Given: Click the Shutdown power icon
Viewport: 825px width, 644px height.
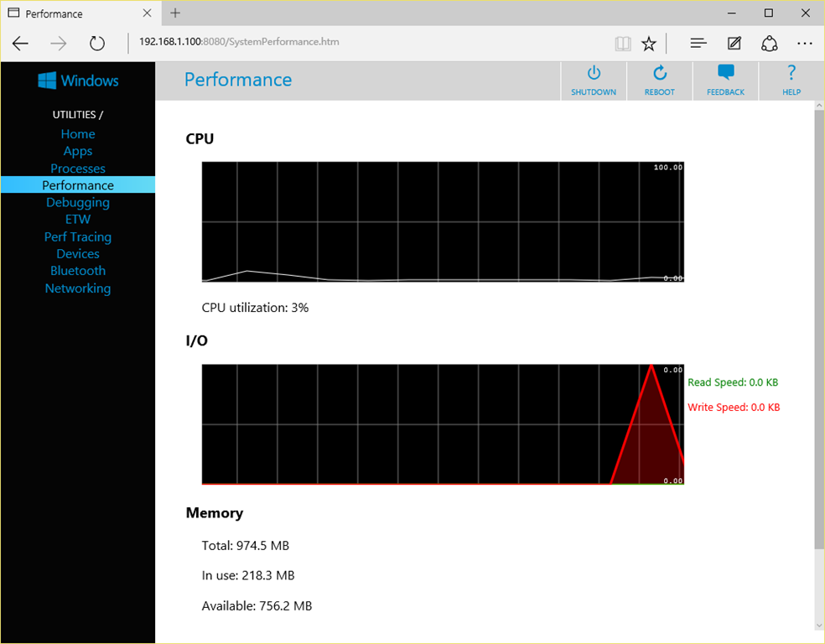Looking at the screenshot, I should pos(594,73).
